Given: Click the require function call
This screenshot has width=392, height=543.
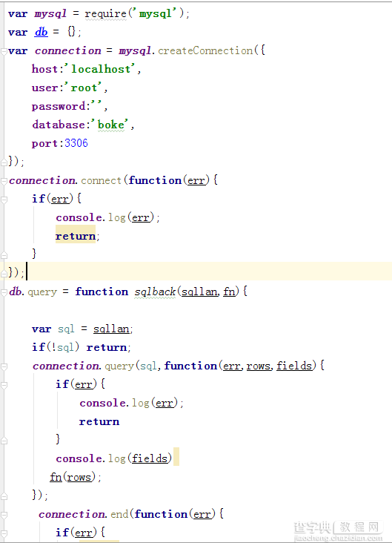Looking at the screenshot, I should (x=105, y=14).
